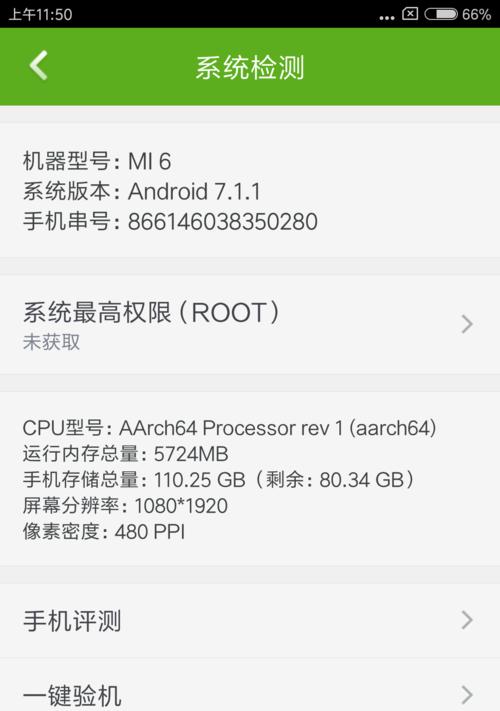Image resolution: width=500 pixels, height=711 pixels.
Task: Tap the SIM card missing status icon
Action: coord(410,14)
